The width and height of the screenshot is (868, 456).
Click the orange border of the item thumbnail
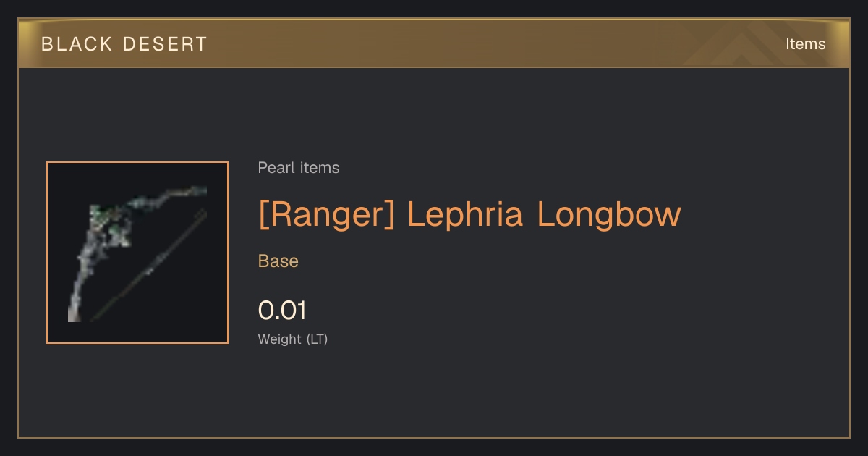point(137,162)
